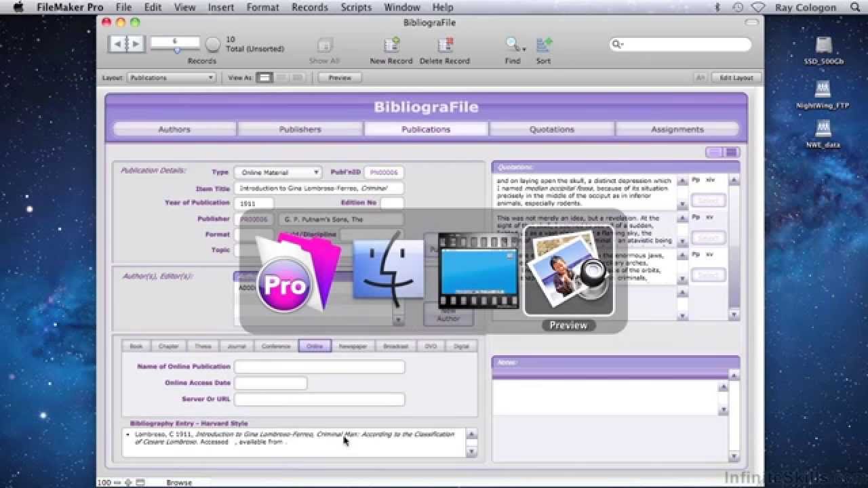Open the Insert menu
This screenshot has height=488, width=868.
221,7
